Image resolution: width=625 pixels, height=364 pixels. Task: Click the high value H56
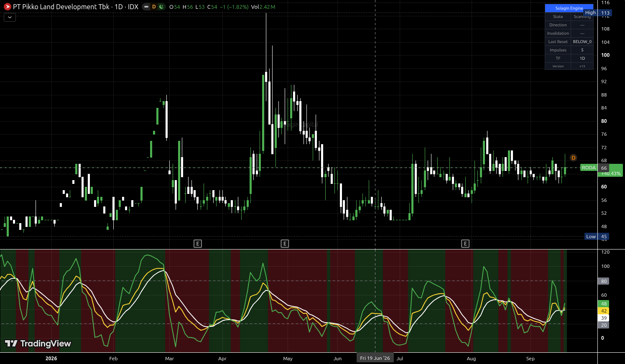point(188,7)
